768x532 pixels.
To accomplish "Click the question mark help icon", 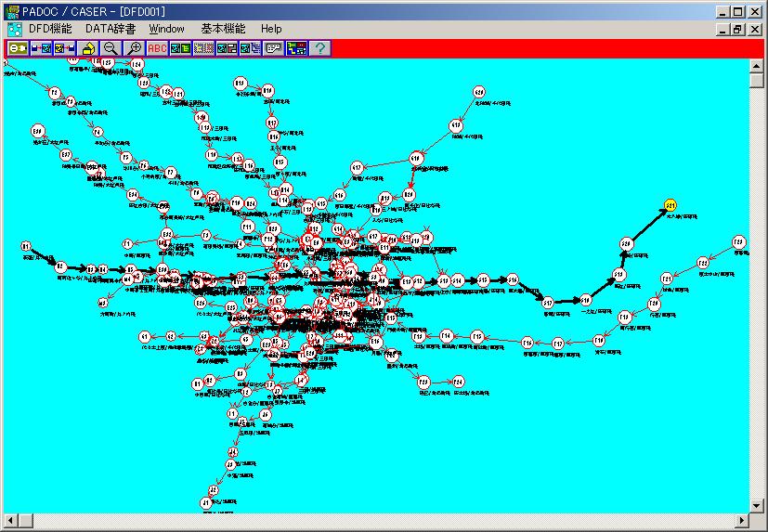I will 320,48.
